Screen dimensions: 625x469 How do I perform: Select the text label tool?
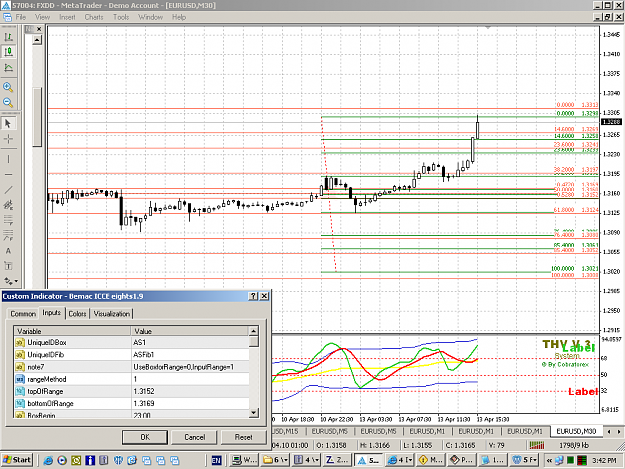[x=8, y=266]
